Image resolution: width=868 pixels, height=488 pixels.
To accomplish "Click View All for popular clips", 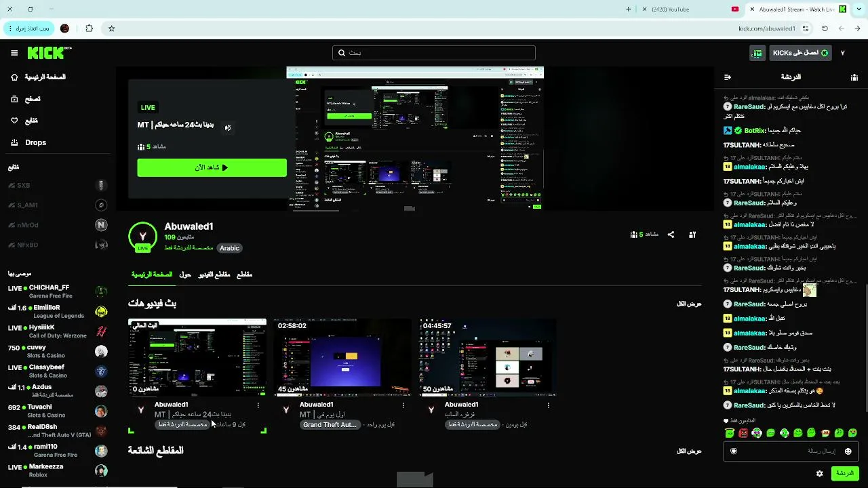I will click(689, 451).
